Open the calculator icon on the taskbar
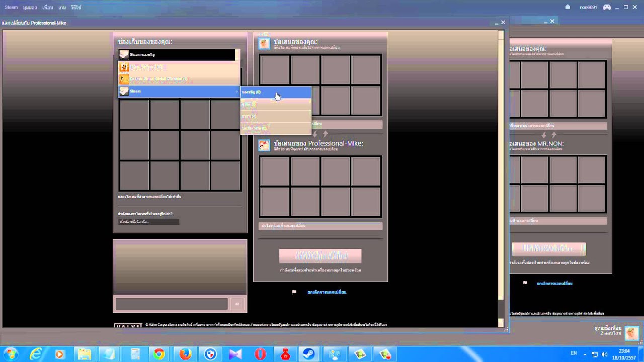Viewport: 644px width, 362px height. pos(135,354)
